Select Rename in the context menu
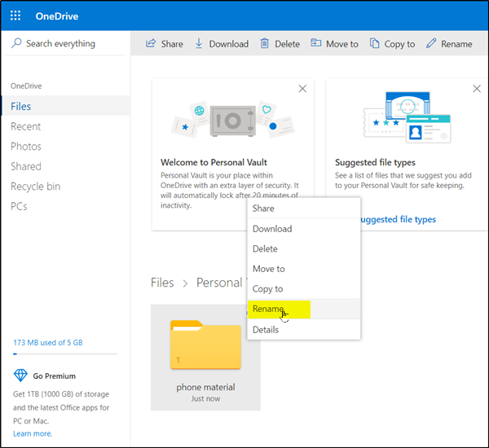The width and height of the screenshot is (489, 448). [268, 309]
